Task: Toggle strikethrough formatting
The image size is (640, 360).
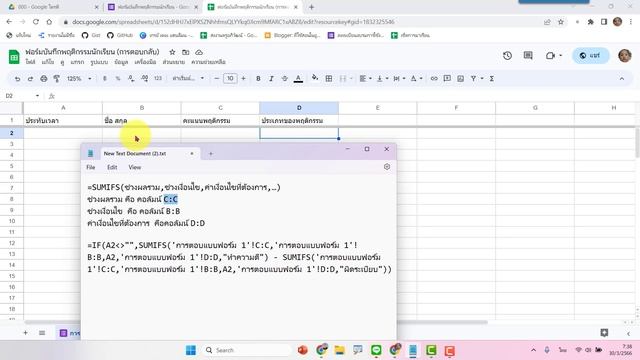Action: 284,79
